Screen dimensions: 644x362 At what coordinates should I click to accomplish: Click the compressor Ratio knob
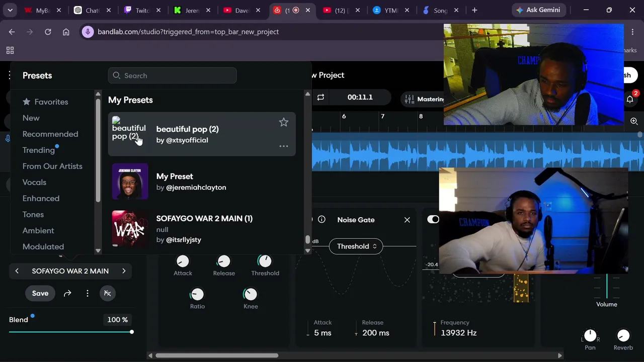tap(197, 294)
